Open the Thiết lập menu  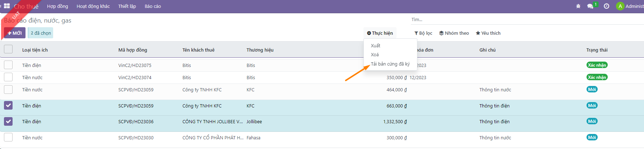(127, 6)
